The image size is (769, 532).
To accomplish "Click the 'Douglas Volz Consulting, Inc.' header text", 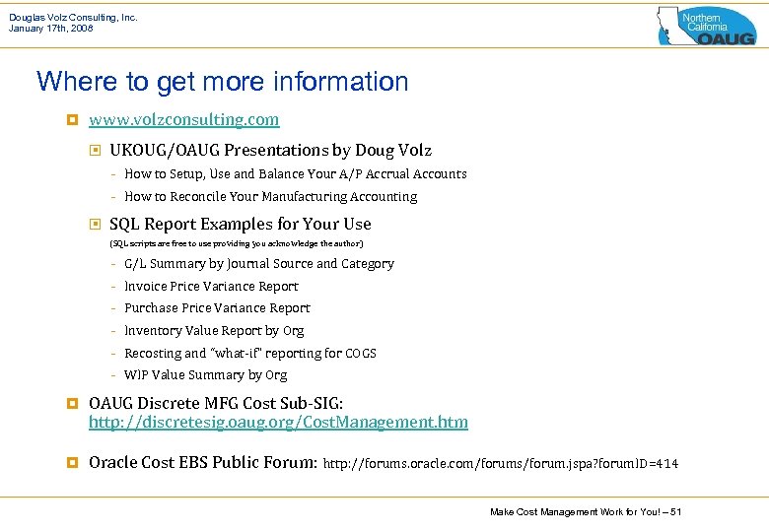I will (x=73, y=18).
